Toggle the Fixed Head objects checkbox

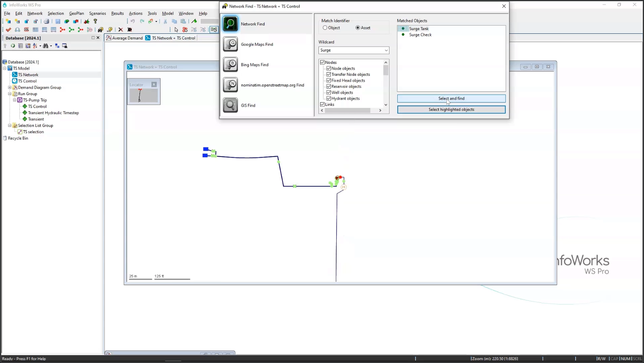pos(329,80)
